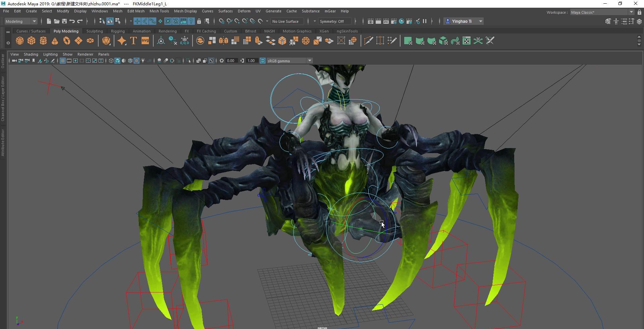Open the UV Editor checker icon

click(467, 41)
